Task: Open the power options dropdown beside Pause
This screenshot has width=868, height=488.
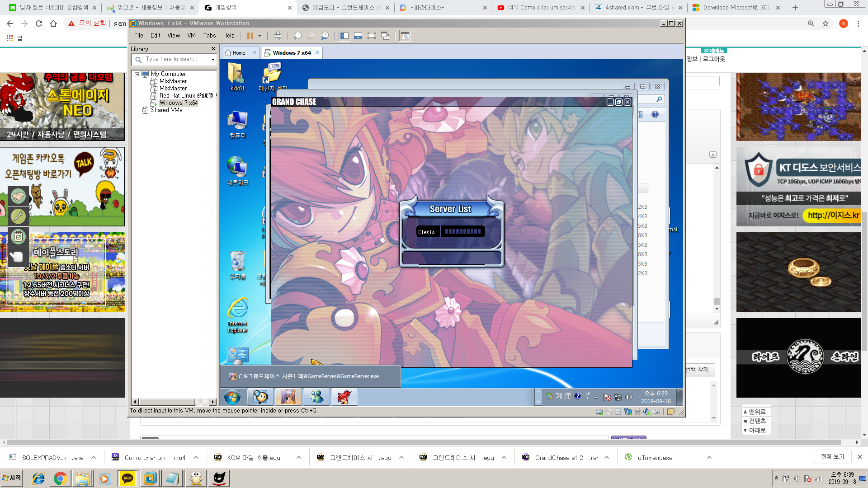Action: click(x=259, y=36)
